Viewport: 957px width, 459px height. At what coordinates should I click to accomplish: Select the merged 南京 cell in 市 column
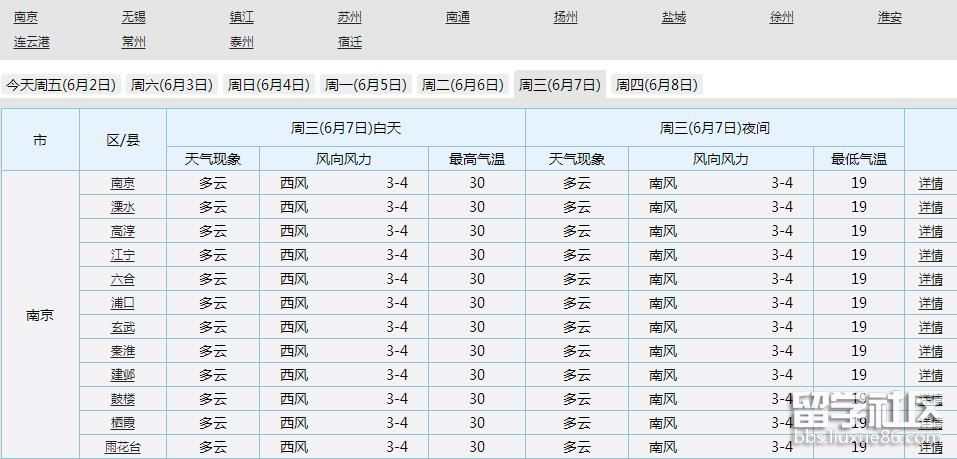pos(40,315)
